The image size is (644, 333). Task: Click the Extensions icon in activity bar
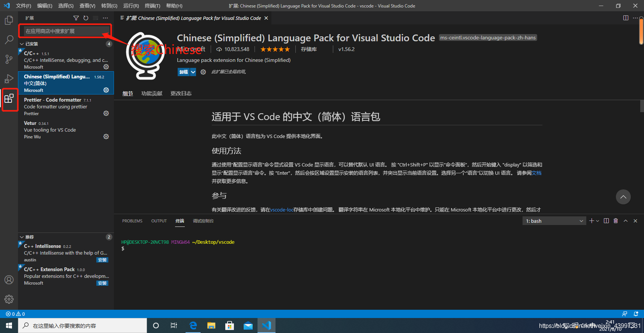tap(9, 99)
